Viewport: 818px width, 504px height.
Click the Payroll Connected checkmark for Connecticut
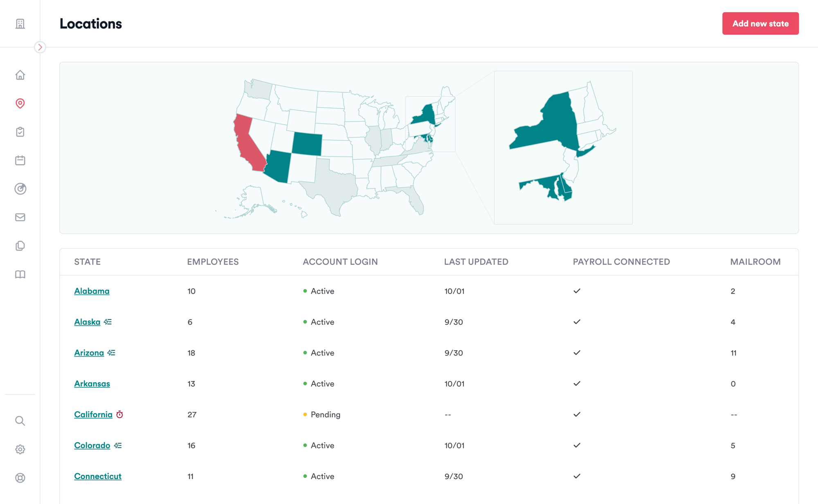click(x=577, y=476)
